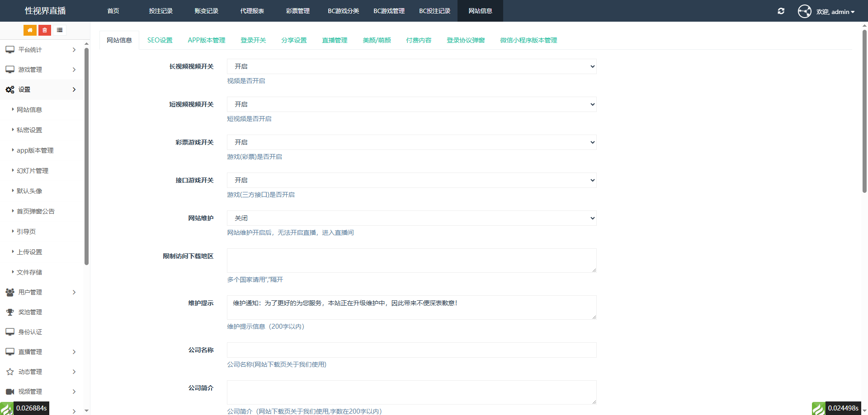Click the list view icon button

(x=60, y=30)
